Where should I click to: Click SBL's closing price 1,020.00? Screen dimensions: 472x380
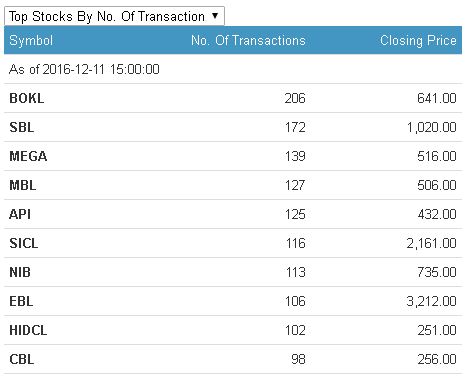431,127
